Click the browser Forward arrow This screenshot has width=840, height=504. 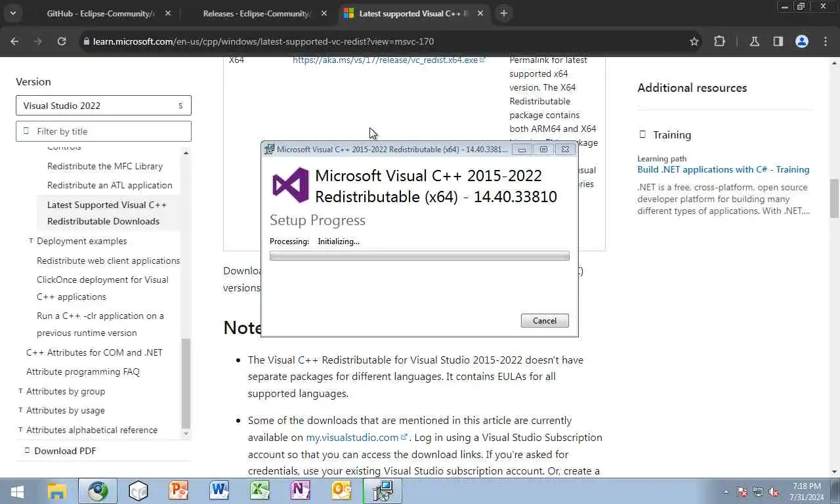38,41
